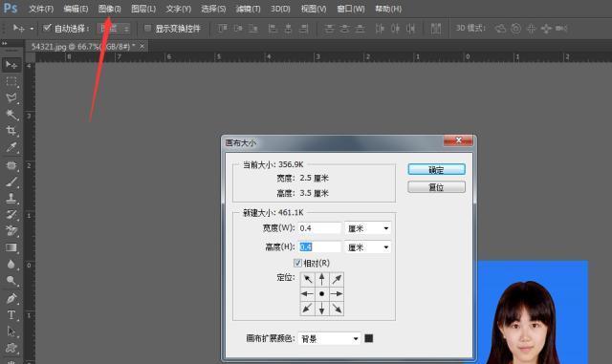Open the 滤镜(T) menu

(x=248, y=9)
